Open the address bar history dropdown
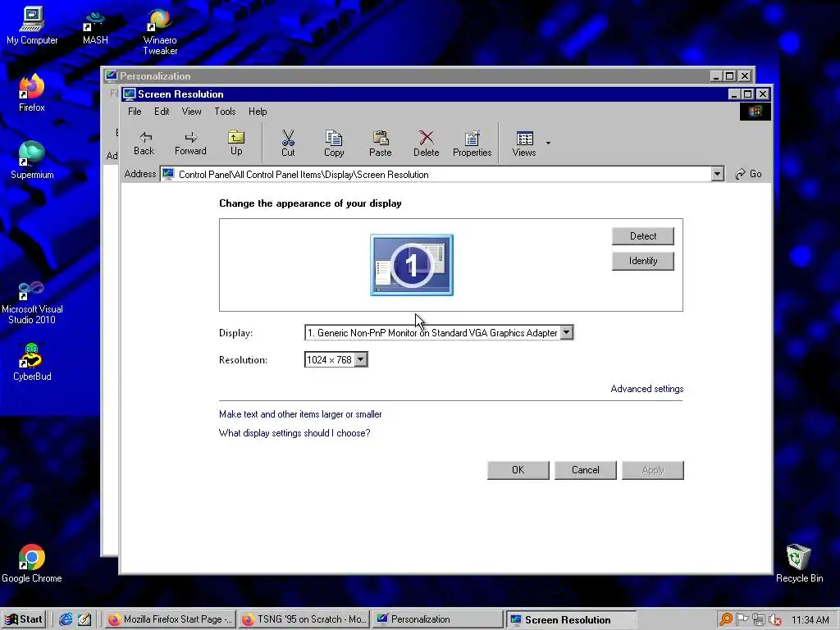 click(717, 174)
